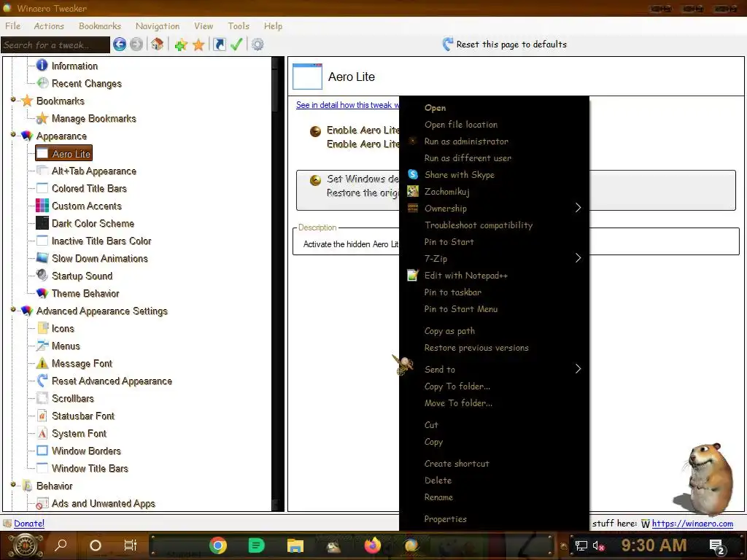Click the Search for a tweak field
The image size is (747, 560).
coord(55,44)
